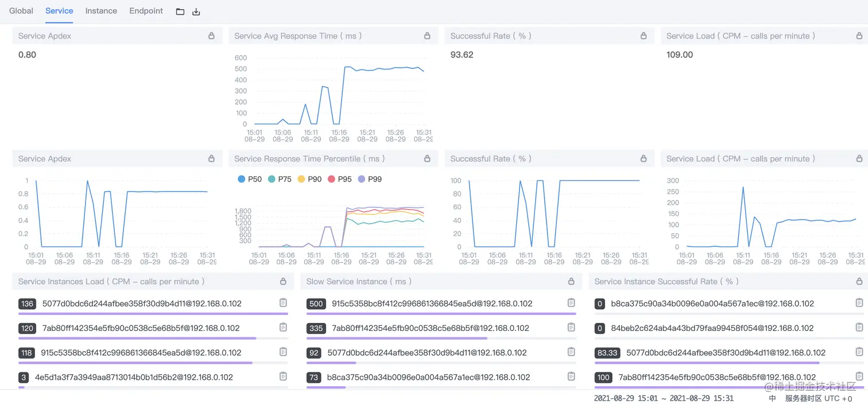Click lock icon on Service Avg Response Time panel

click(427, 36)
